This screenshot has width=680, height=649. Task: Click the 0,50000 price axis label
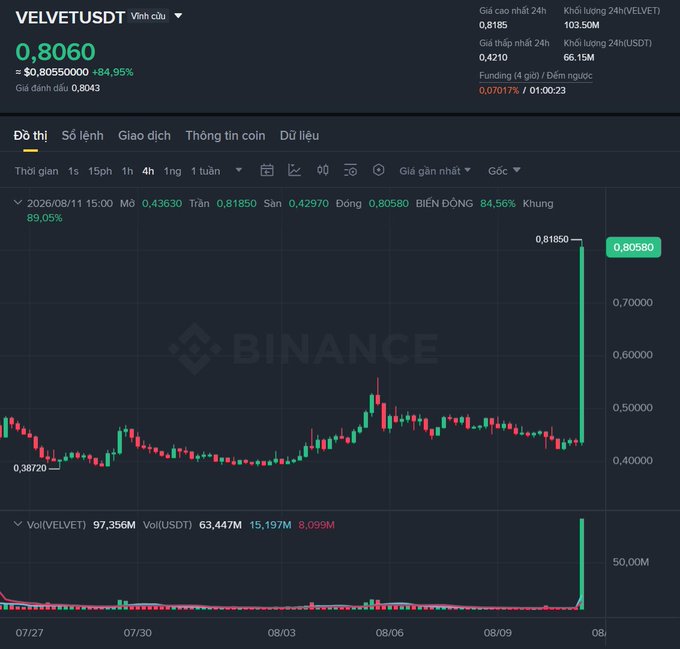pyautogui.click(x=632, y=408)
